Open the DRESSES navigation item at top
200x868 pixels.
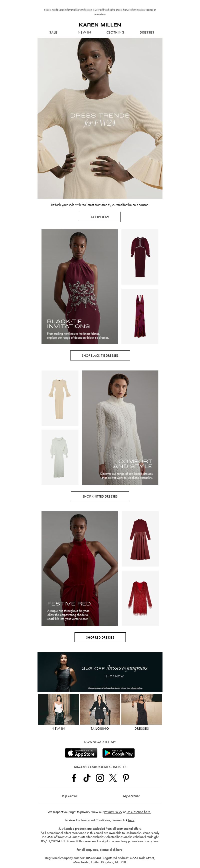(147, 32)
